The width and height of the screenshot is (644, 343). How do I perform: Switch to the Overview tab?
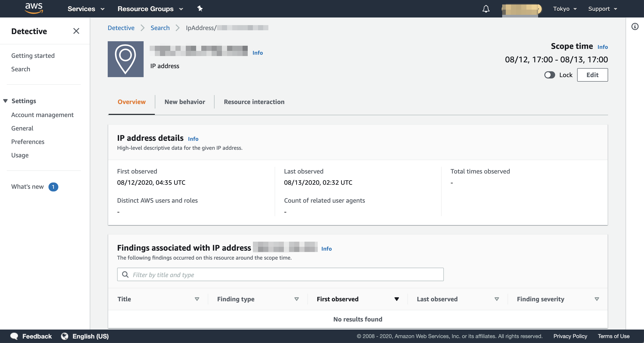[x=131, y=102]
